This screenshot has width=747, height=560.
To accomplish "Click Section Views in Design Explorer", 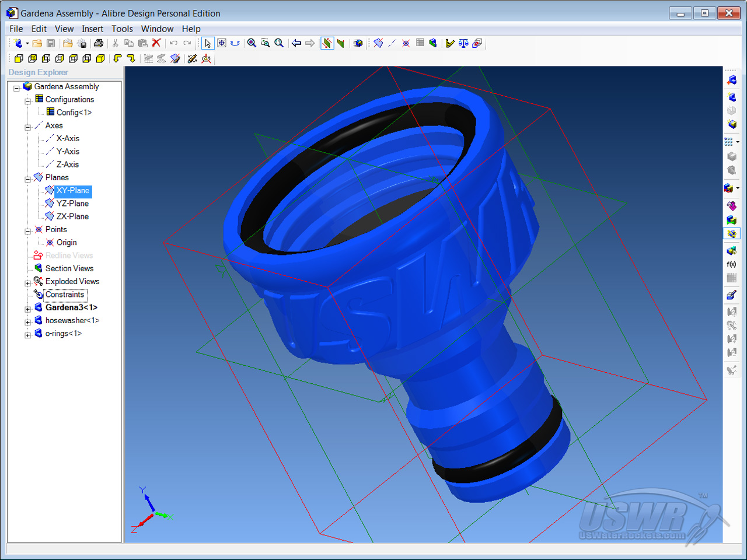I will tap(69, 268).
